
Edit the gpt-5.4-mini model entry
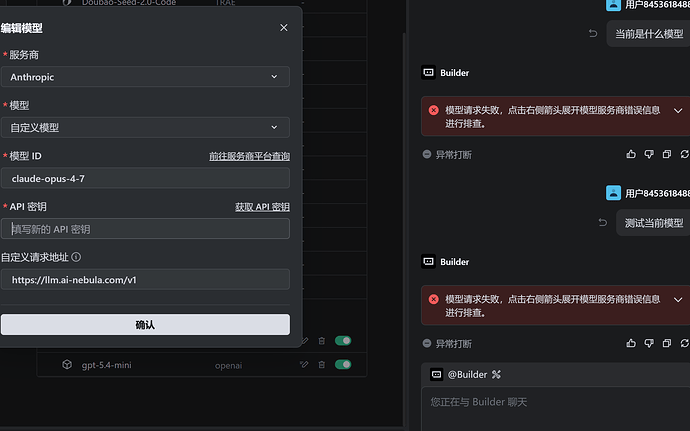(x=304, y=365)
